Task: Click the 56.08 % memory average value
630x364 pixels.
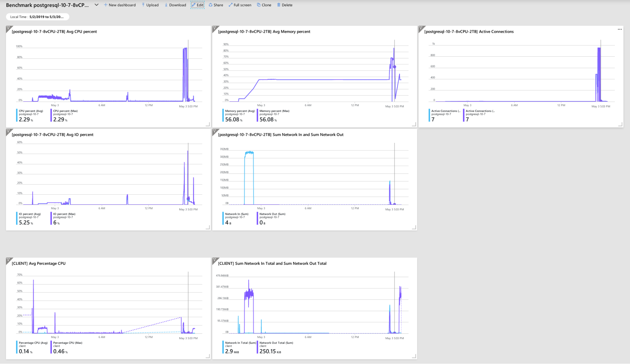Action: pyautogui.click(x=234, y=120)
